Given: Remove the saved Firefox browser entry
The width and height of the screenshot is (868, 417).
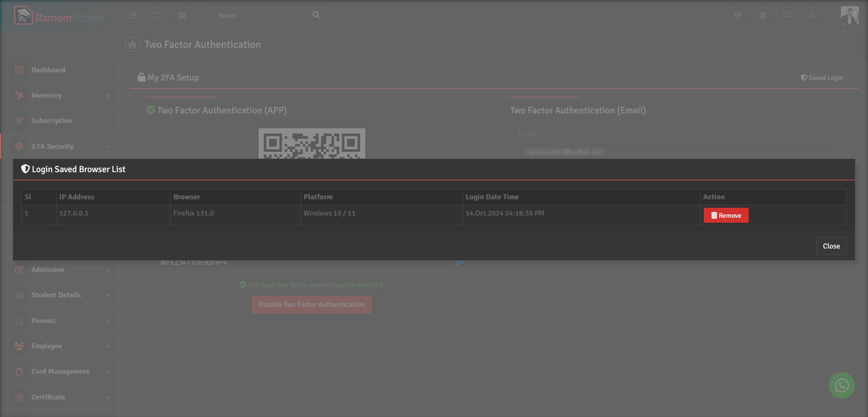Looking at the screenshot, I should point(726,216).
